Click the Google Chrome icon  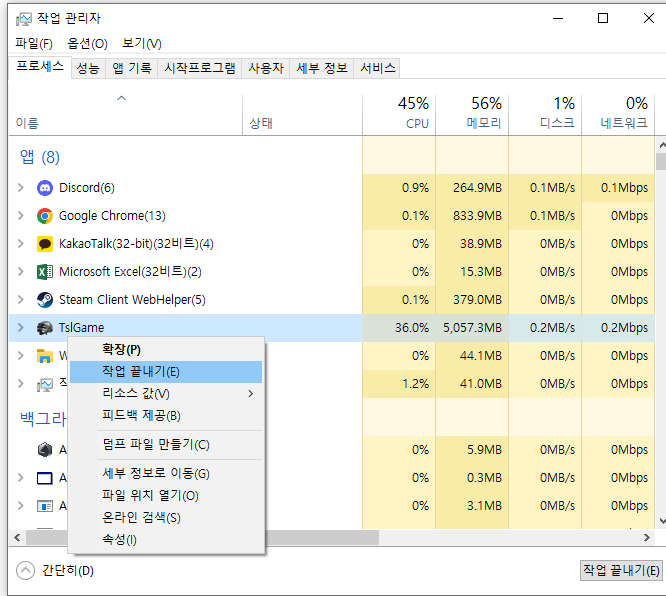45,216
